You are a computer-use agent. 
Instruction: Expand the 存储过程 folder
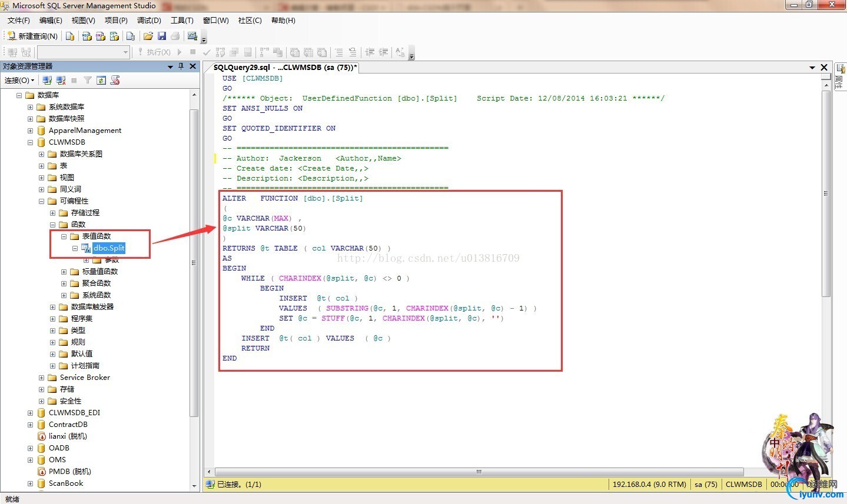(x=52, y=213)
